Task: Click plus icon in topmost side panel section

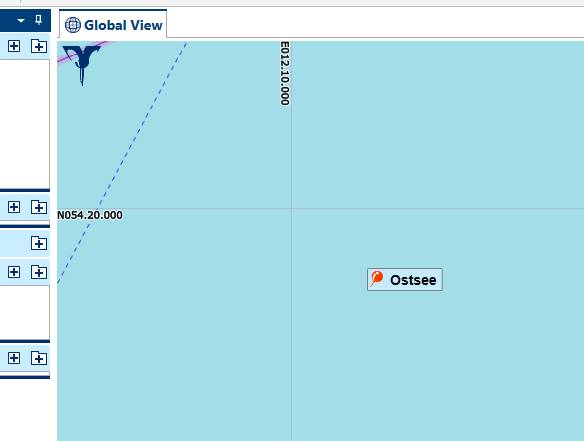Action: click(x=14, y=46)
